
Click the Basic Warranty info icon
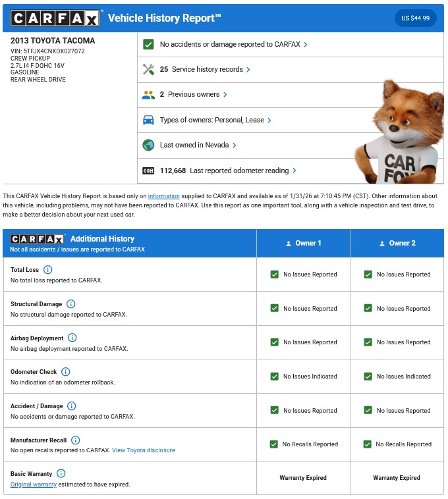point(61,474)
